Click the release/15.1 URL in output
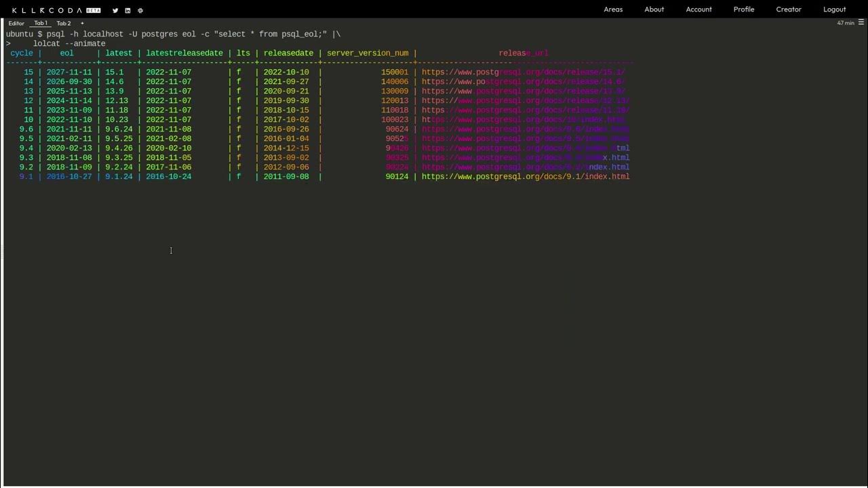 [x=524, y=72]
